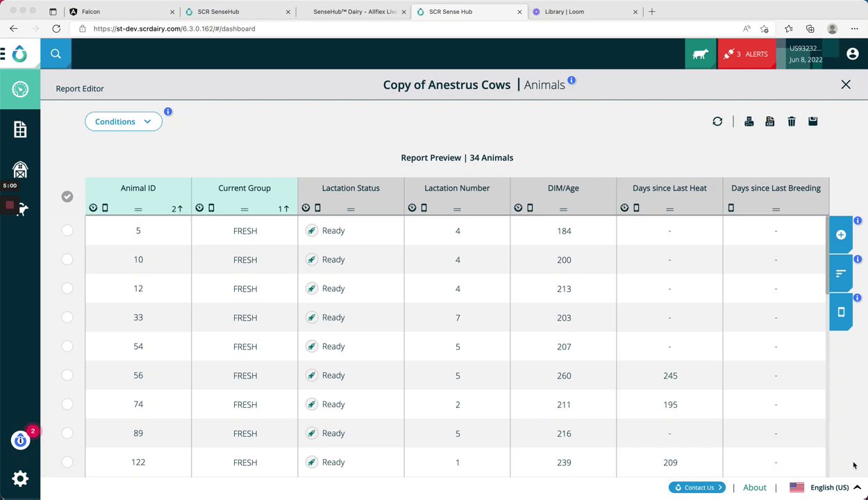The height and width of the screenshot is (500, 868).
Task: Expand the Conditions dropdown
Action: [x=124, y=122]
